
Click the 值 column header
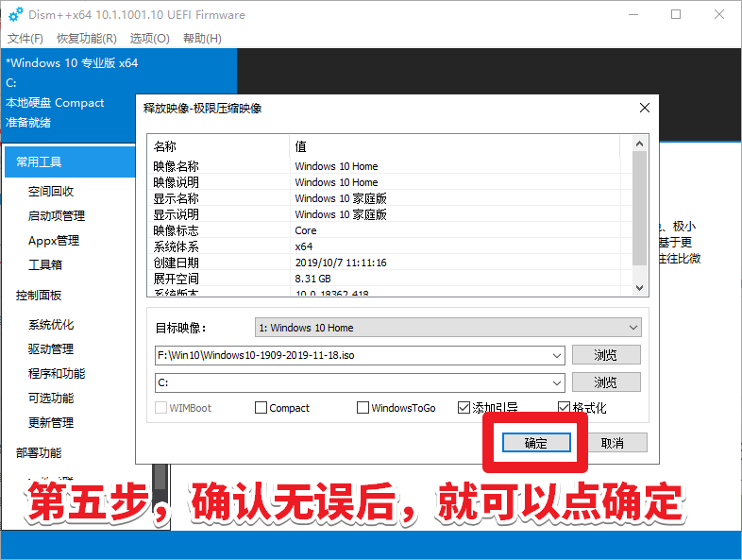pos(454,146)
